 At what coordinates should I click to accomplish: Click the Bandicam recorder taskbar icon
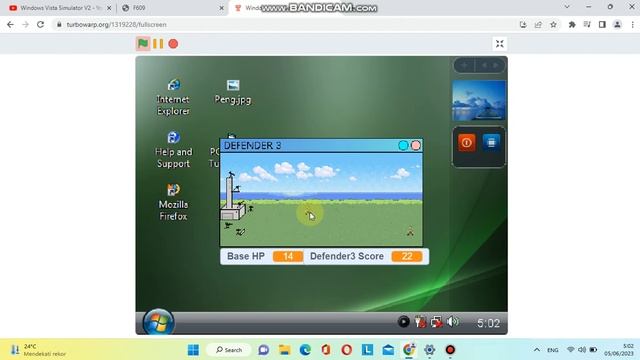450,350
